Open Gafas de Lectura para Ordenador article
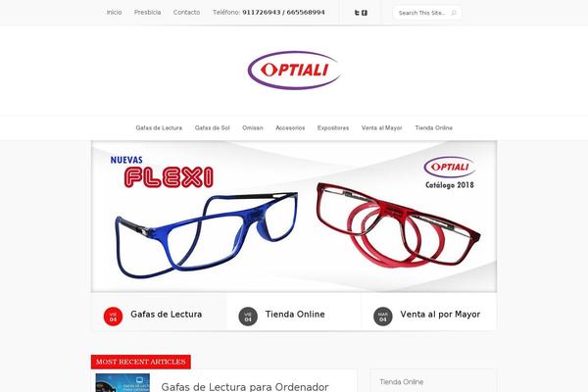This screenshot has width=588, height=392. [x=245, y=387]
